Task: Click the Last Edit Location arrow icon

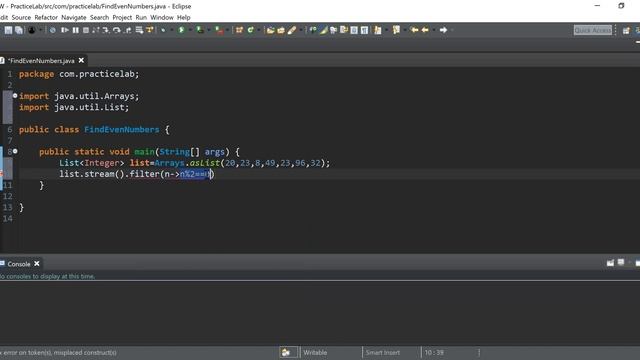Action: coord(415,30)
